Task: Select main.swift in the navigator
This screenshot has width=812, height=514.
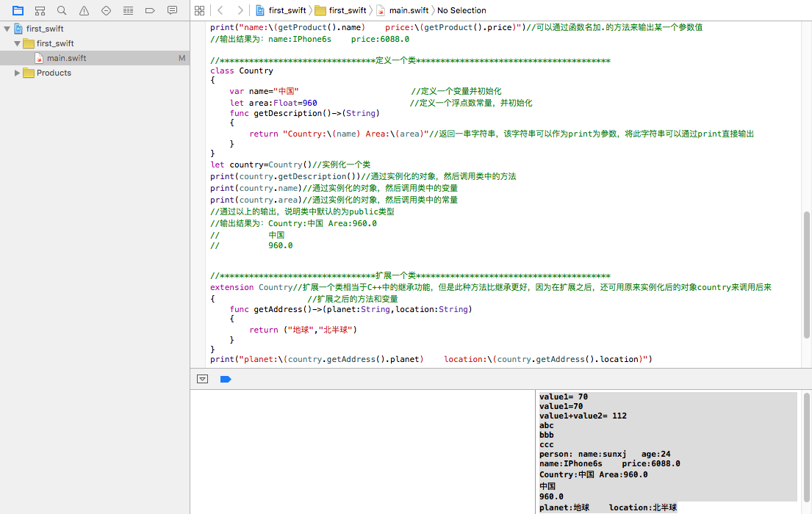Action: [x=95, y=58]
